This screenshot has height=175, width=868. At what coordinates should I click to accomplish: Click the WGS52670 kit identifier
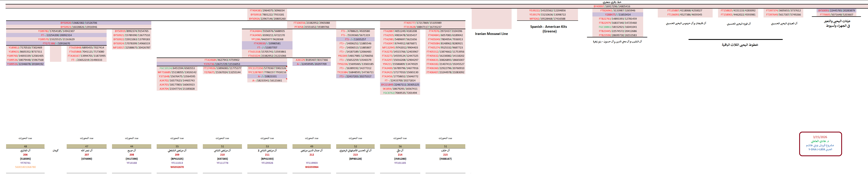pos(177,167)
